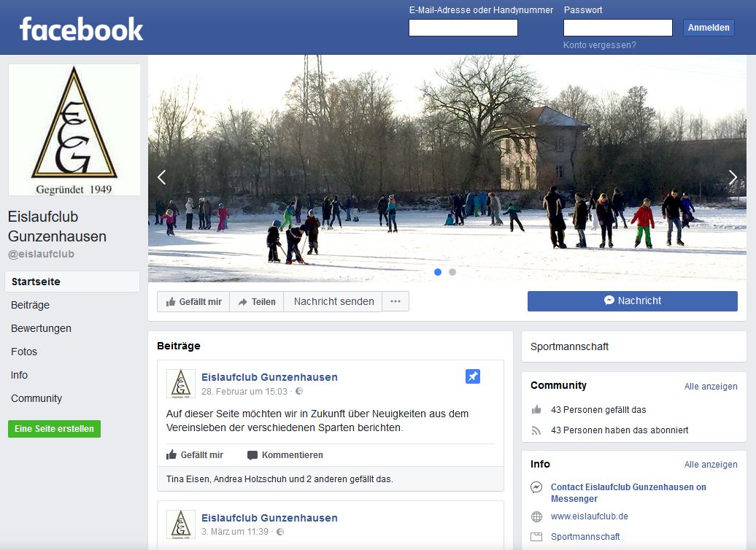Open Community in the sidebar
756x550 pixels.
[x=36, y=398]
